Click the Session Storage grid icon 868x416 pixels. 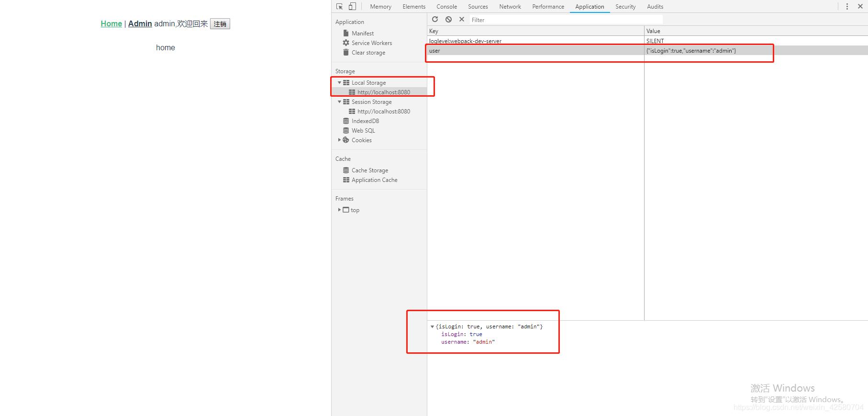[x=346, y=101]
